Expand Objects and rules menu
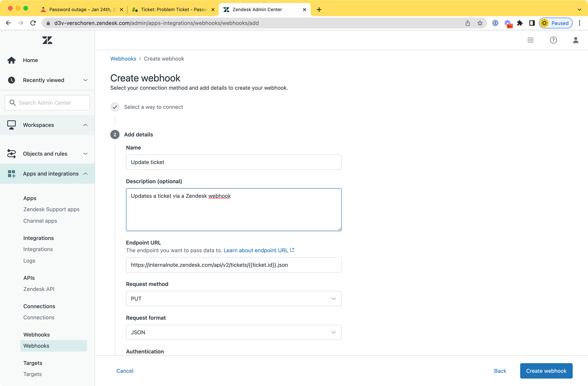 85,154
